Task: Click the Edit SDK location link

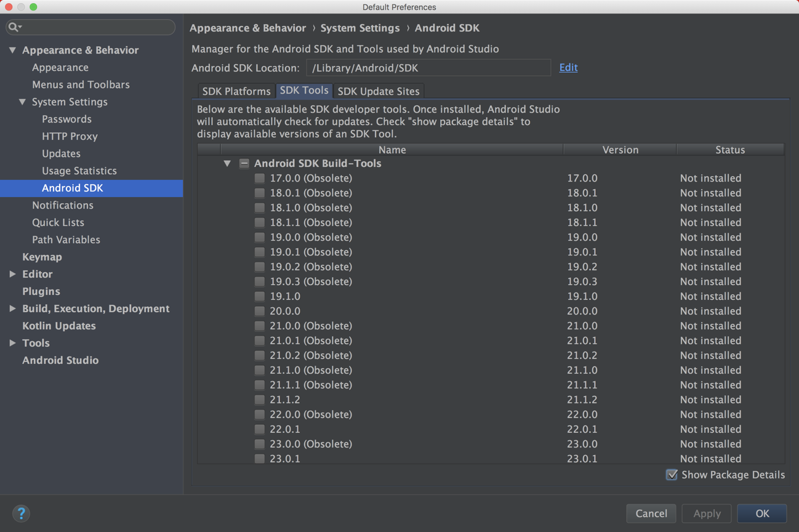Action: click(568, 68)
